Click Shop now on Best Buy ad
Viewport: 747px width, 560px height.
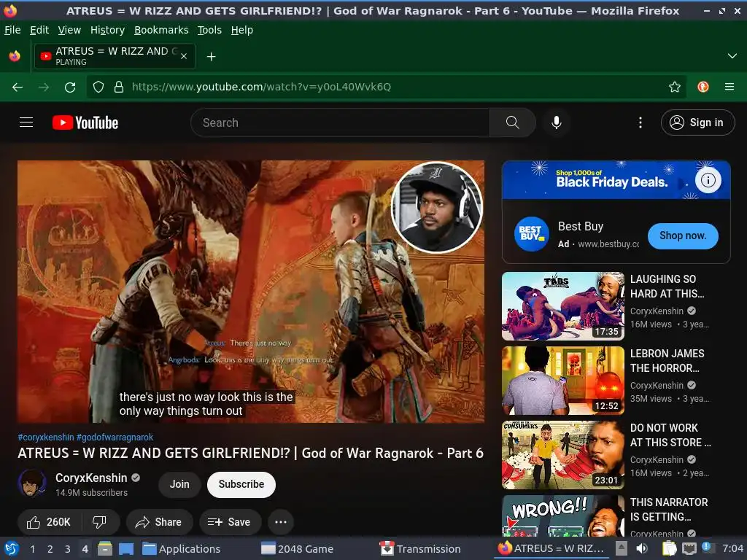(683, 236)
